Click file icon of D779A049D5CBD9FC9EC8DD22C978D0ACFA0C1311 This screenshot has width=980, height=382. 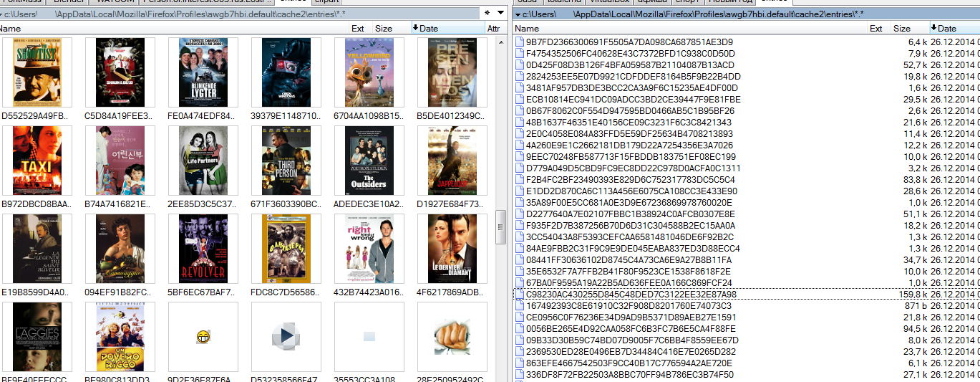point(520,168)
